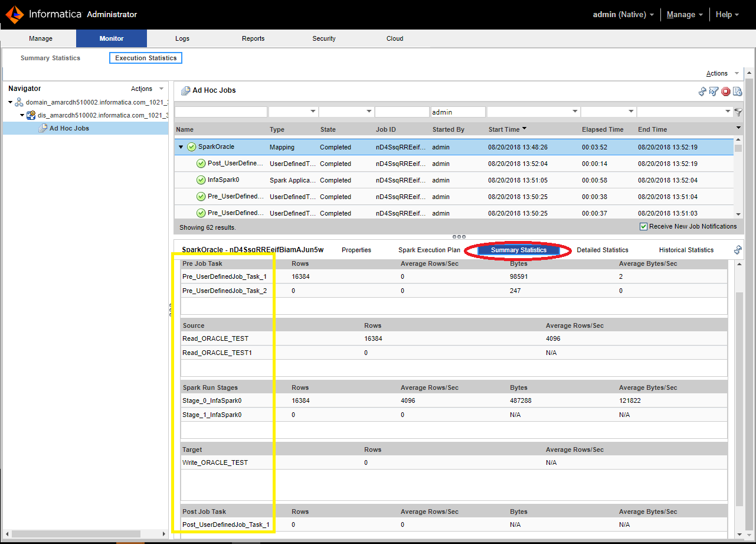Collapse the SparkOracle job row
The height and width of the screenshot is (544, 756).
[181, 147]
